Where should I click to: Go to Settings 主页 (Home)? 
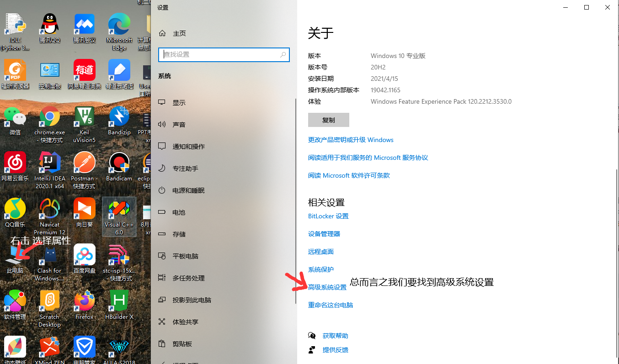click(x=179, y=33)
